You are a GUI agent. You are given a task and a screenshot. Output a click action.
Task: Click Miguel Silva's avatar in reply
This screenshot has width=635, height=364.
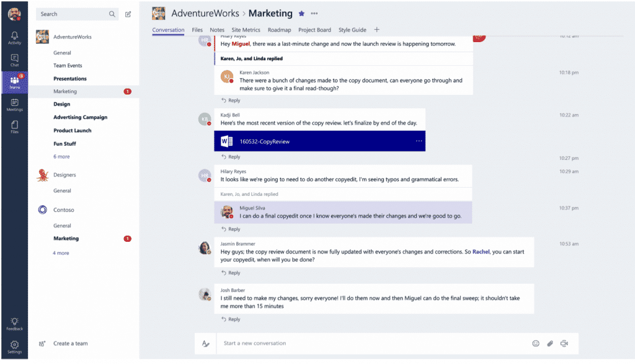coord(227,211)
